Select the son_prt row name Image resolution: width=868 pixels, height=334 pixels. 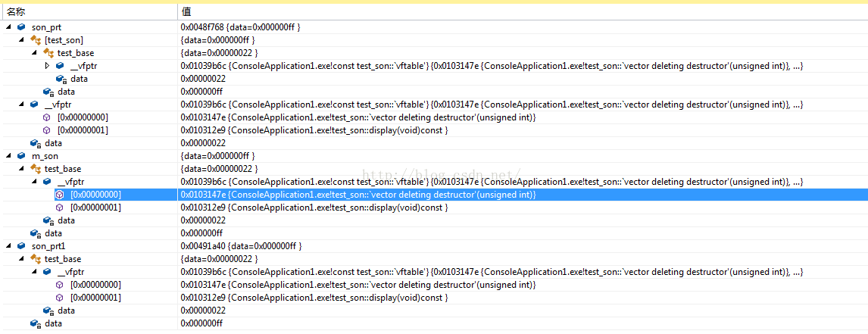[46, 27]
